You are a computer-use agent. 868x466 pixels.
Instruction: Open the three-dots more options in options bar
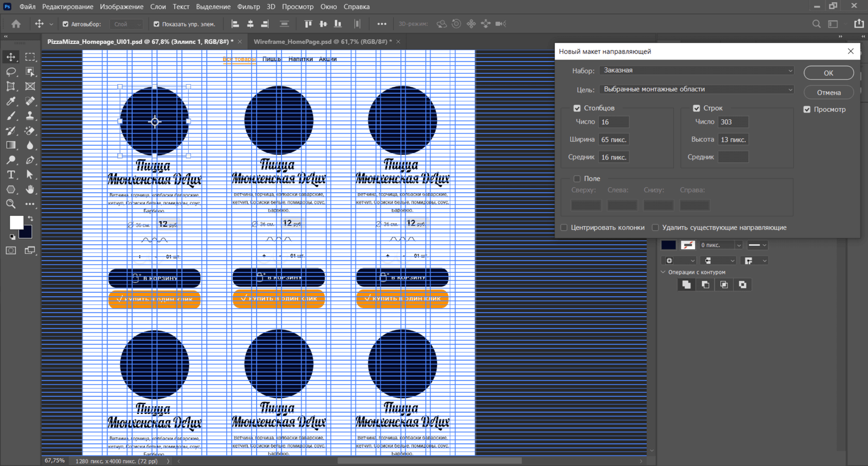point(382,24)
